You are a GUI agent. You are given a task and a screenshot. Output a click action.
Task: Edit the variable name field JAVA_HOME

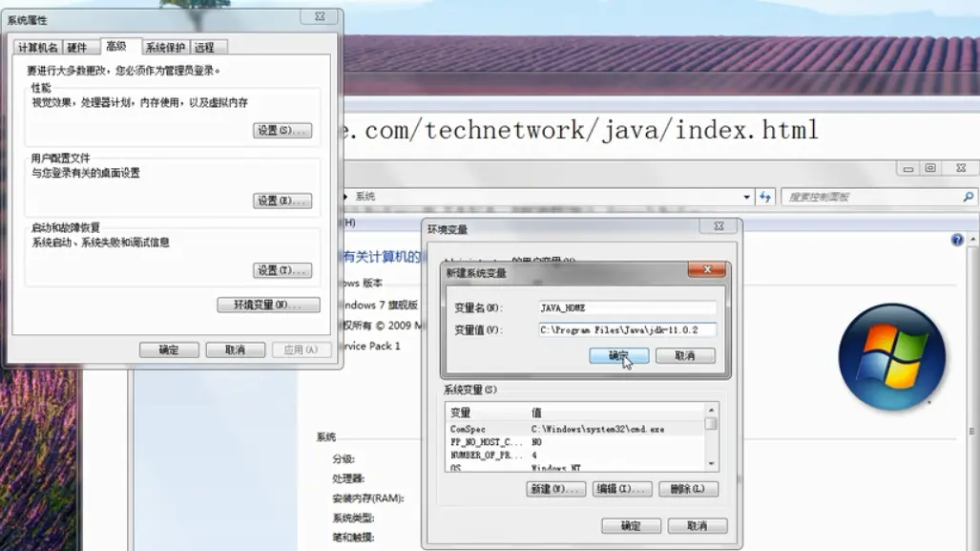pos(628,307)
